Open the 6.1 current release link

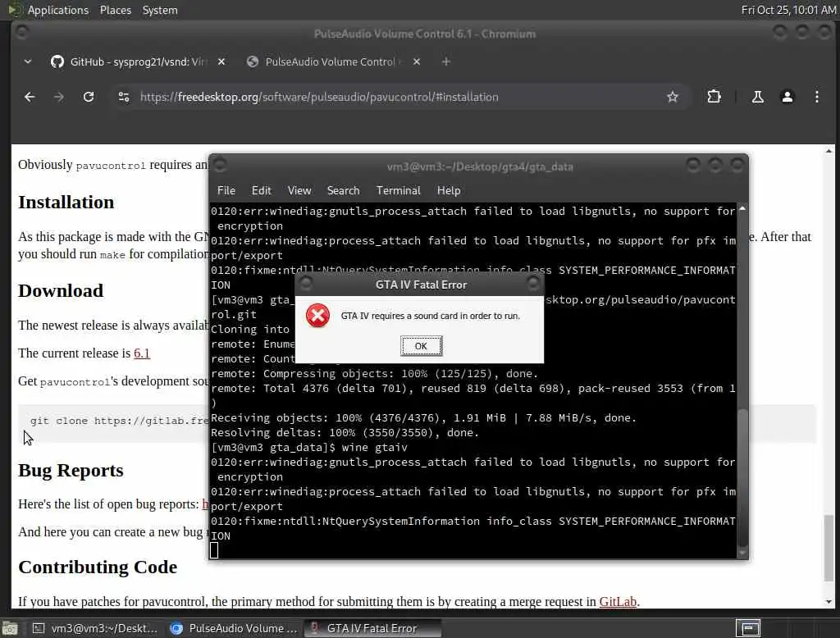[141, 353]
